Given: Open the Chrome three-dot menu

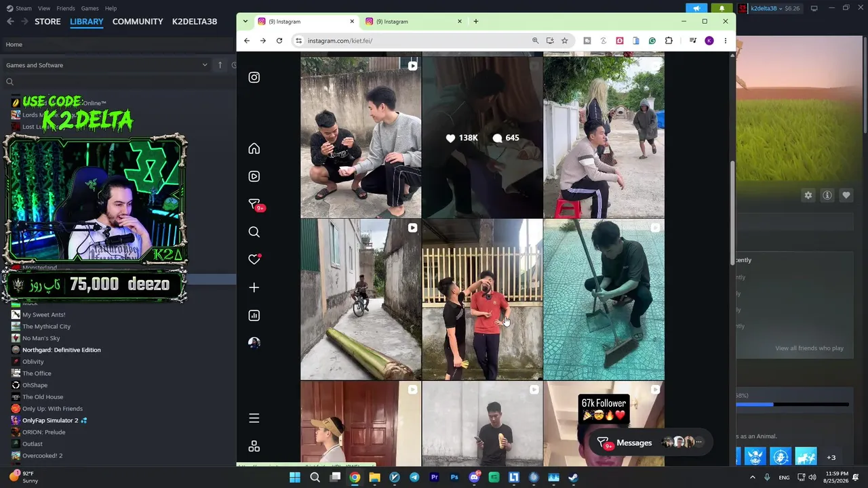Looking at the screenshot, I should [x=726, y=41].
